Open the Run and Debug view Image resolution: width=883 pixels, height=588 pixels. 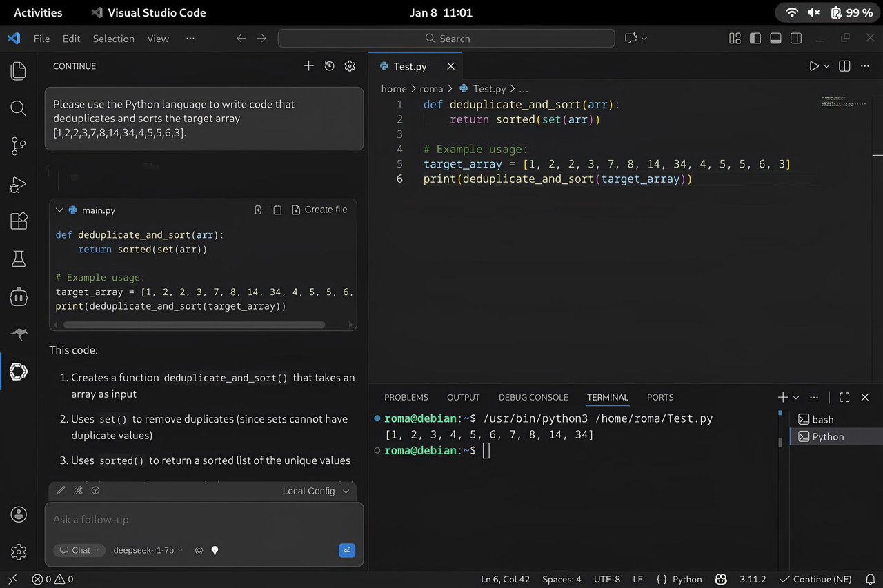click(x=19, y=184)
